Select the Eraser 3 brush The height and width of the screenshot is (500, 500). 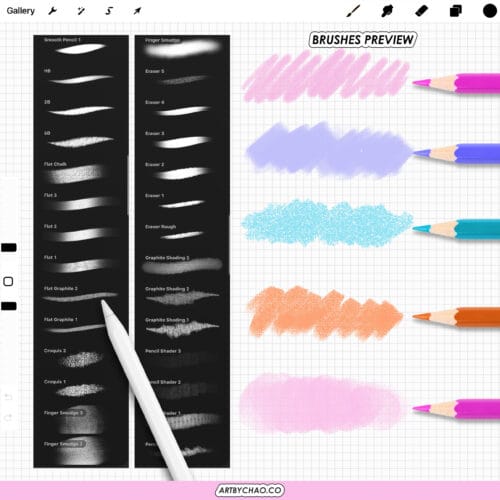coord(182,139)
